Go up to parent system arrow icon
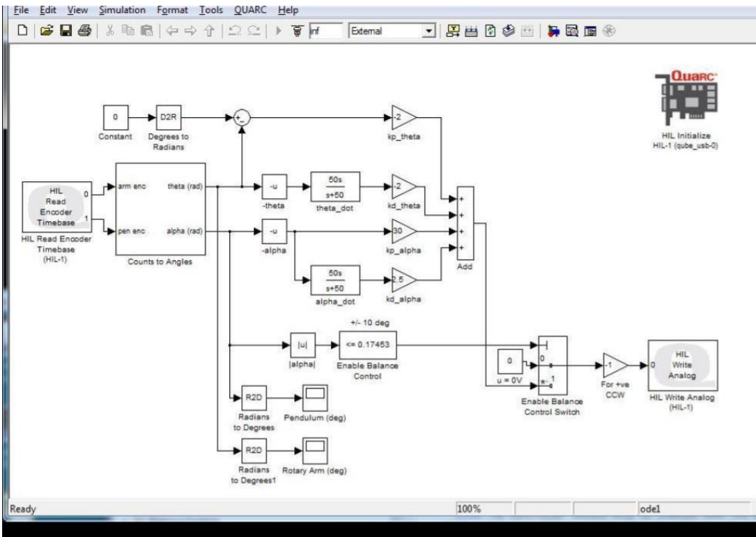The image size is (756, 537). (x=209, y=31)
